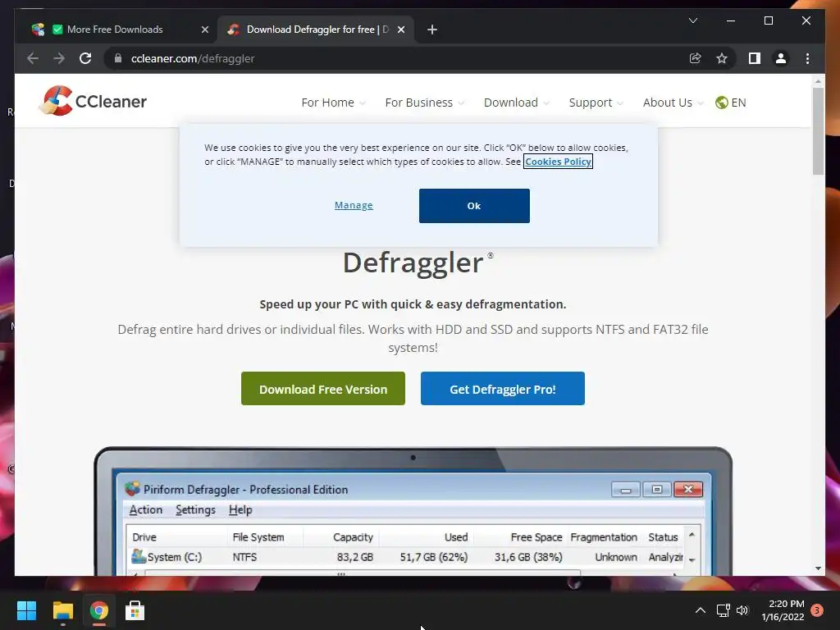Open notifications badge showing 3

tap(816, 610)
